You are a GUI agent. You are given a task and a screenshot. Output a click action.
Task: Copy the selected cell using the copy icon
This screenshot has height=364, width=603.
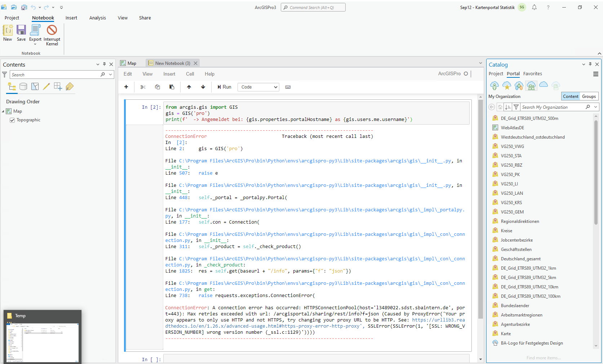157,87
